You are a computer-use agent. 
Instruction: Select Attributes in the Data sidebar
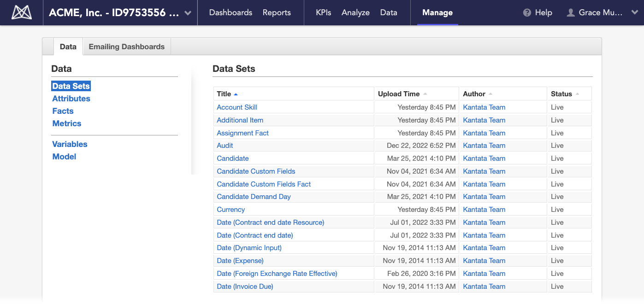tap(71, 99)
